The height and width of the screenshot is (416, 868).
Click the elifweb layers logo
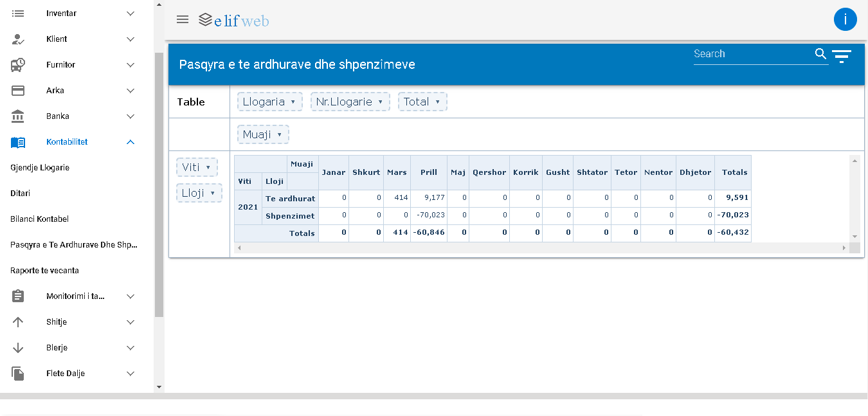tap(205, 20)
